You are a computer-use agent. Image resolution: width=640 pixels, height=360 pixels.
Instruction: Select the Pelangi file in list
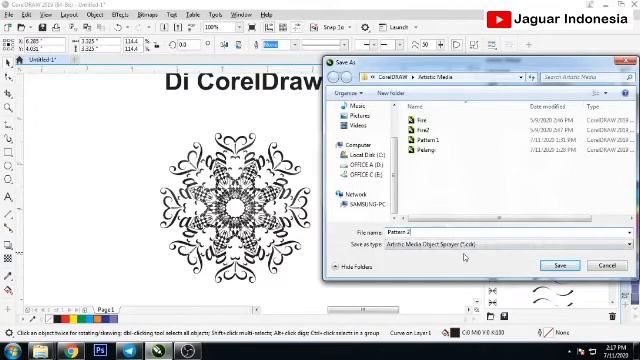tap(426, 150)
